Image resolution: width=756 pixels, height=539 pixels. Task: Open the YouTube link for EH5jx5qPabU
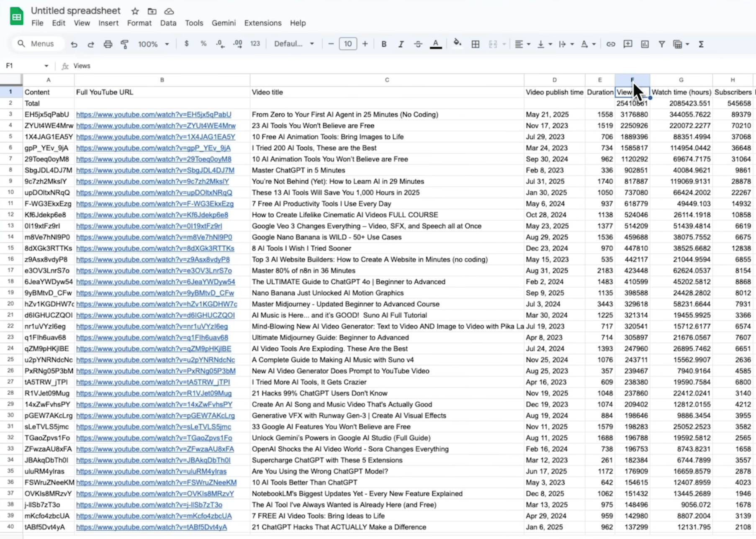(154, 114)
